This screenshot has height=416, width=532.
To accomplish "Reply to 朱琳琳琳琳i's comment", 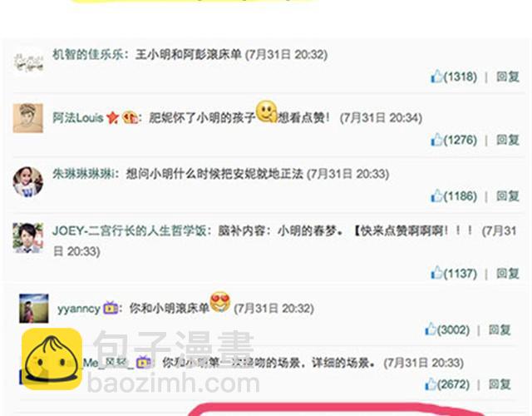I will [x=508, y=196].
